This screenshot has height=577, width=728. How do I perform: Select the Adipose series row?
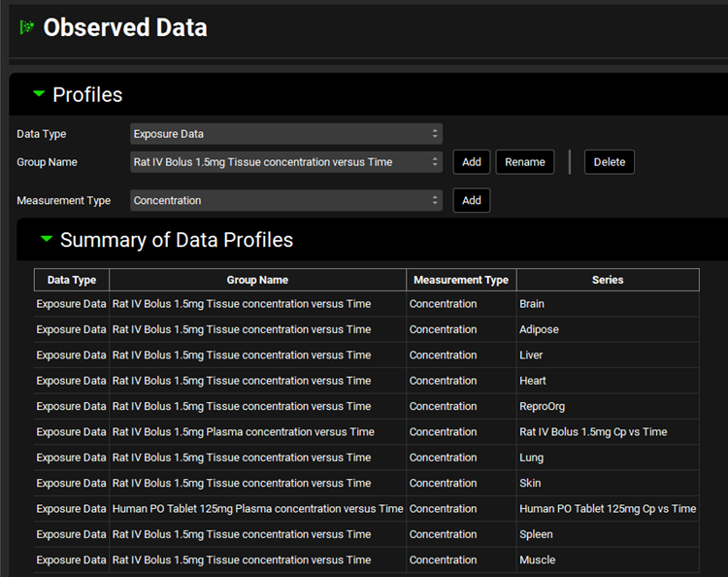click(539, 329)
